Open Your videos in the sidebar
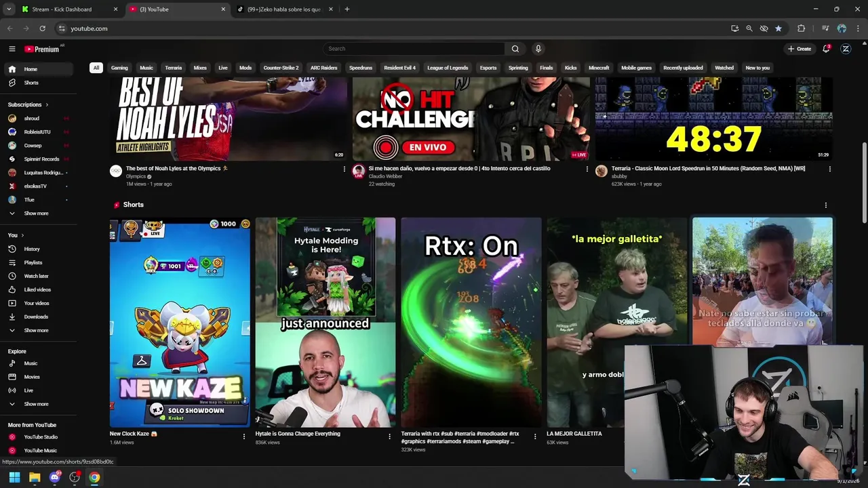868x488 pixels. click(x=37, y=303)
